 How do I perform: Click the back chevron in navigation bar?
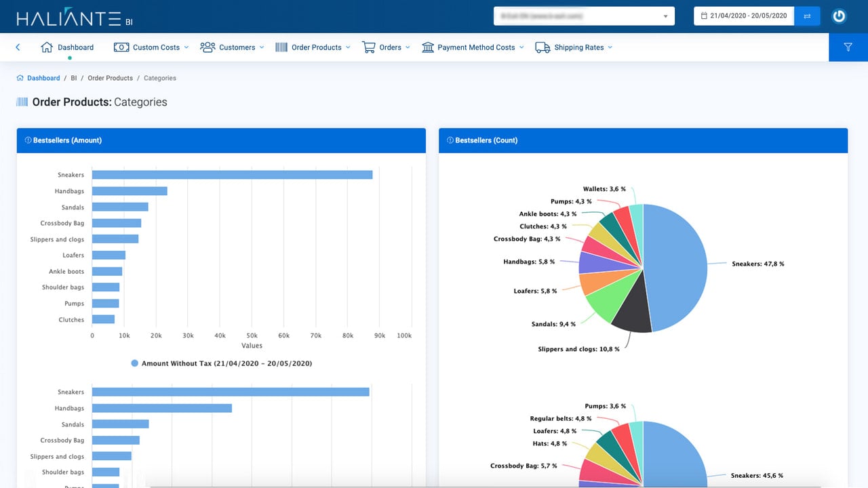(18, 47)
